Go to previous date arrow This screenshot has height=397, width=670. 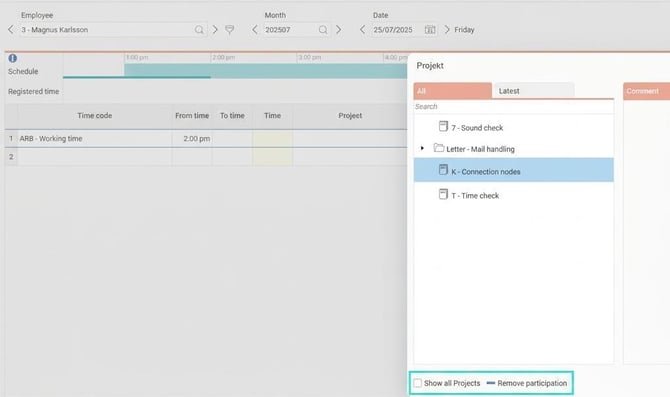362,29
